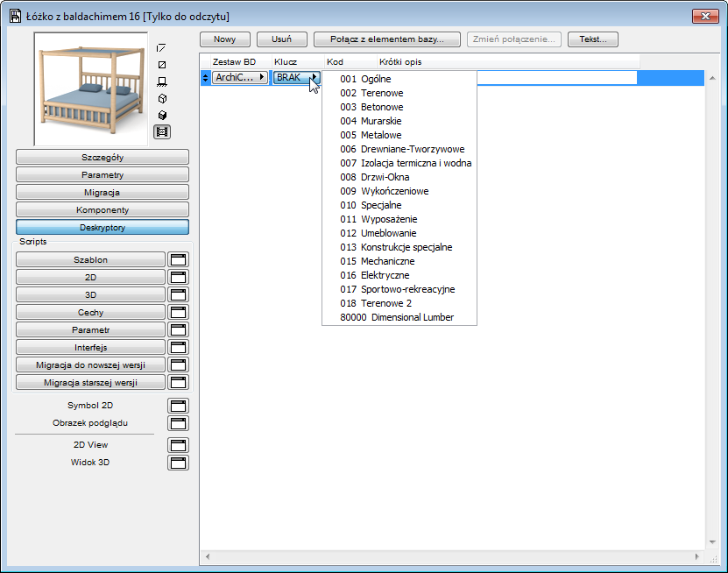Image resolution: width=728 pixels, height=573 pixels.
Task: Choose 80000 Dimensional Lumber from menu
Action: (399, 317)
